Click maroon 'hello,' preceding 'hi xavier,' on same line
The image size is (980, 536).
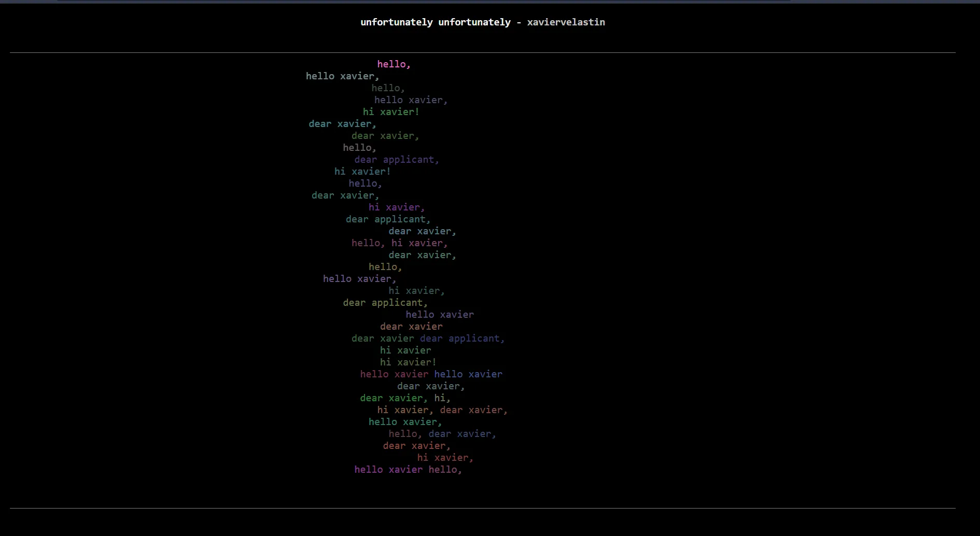[368, 243]
